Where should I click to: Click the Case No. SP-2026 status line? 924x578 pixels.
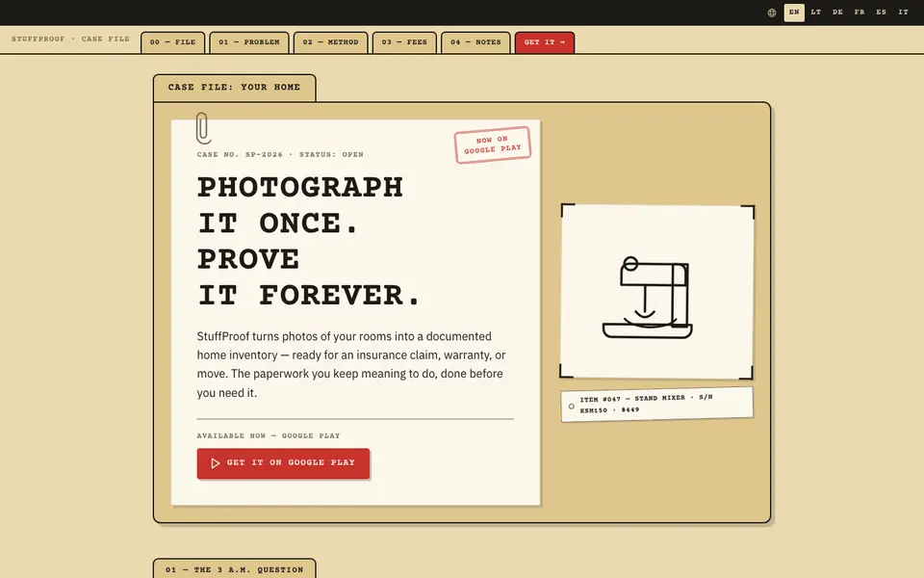point(280,154)
